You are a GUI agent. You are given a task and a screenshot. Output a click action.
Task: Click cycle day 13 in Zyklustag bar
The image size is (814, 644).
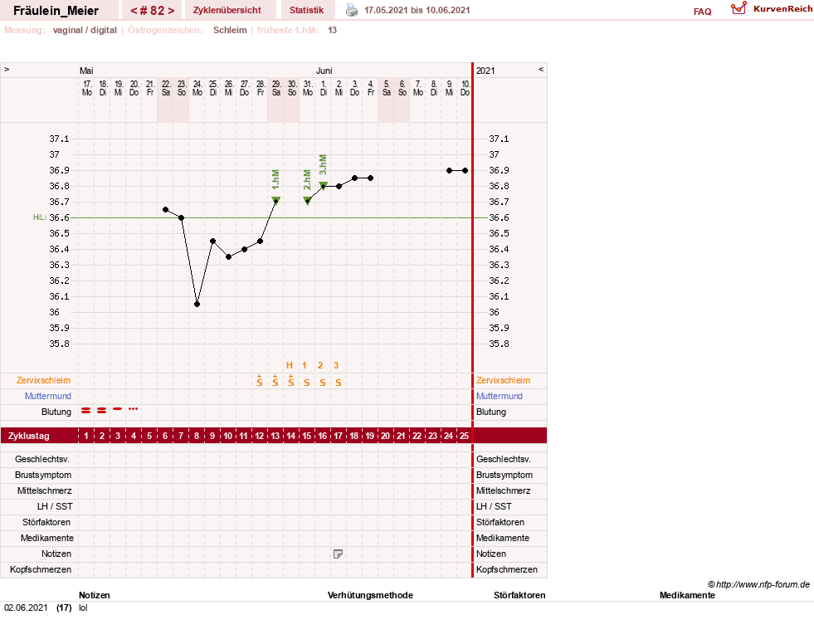click(x=275, y=436)
